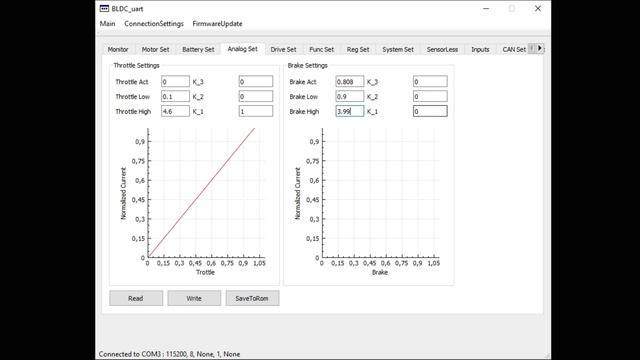Switch to the Inputs tab
This screenshot has width=640, height=360.
click(480, 49)
